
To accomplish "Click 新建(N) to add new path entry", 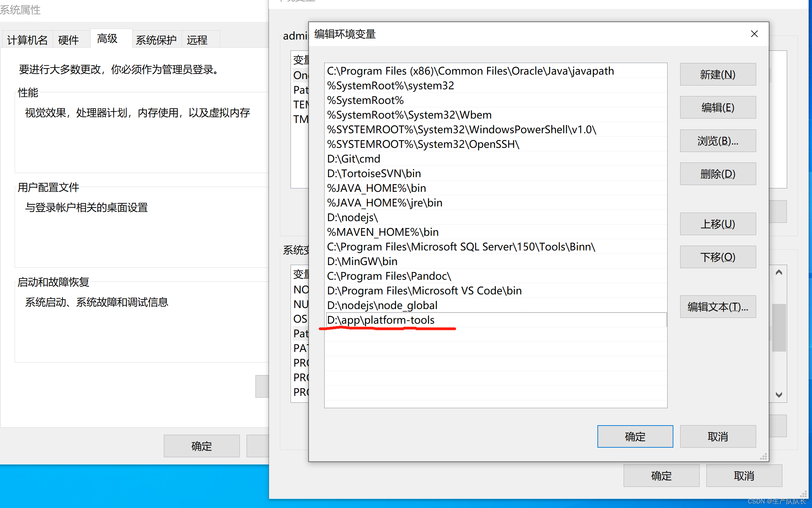I will 717,74.
